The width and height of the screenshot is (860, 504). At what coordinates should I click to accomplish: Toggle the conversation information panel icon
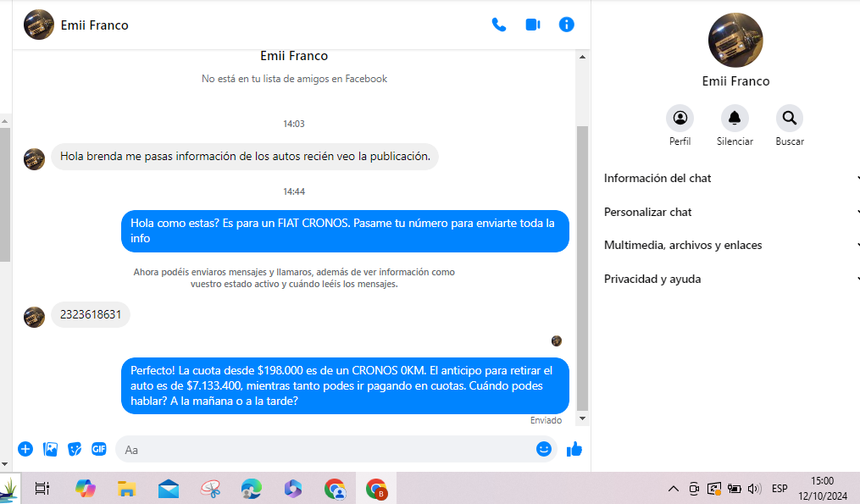coord(566,25)
